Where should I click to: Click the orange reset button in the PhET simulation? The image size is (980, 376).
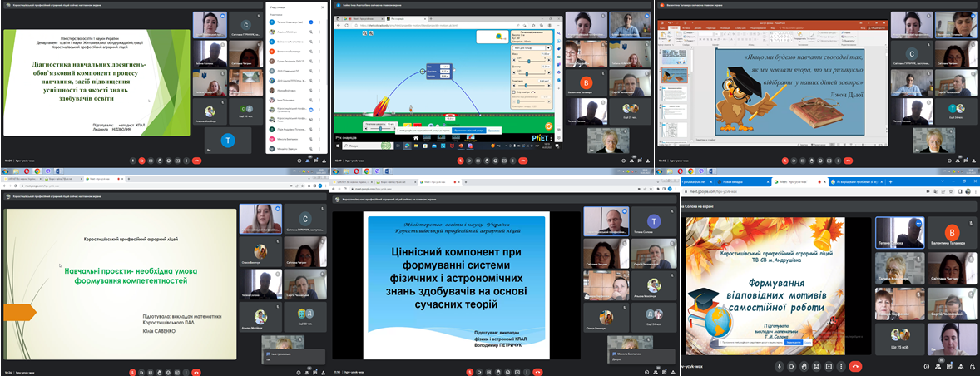(548, 125)
